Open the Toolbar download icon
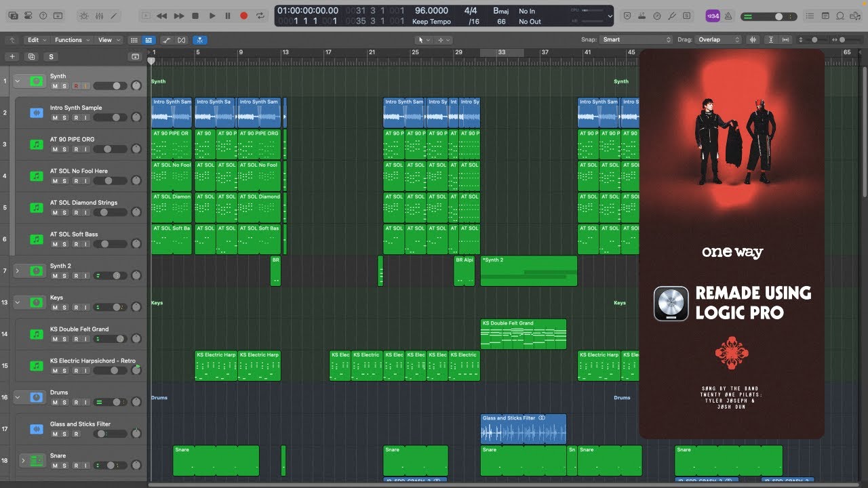 coord(59,16)
